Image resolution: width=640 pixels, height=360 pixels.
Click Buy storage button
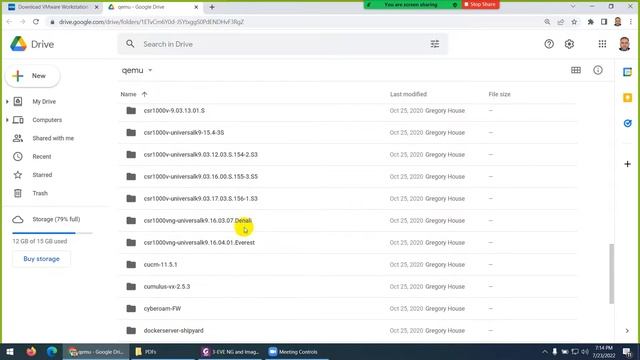click(x=41, y=259)
